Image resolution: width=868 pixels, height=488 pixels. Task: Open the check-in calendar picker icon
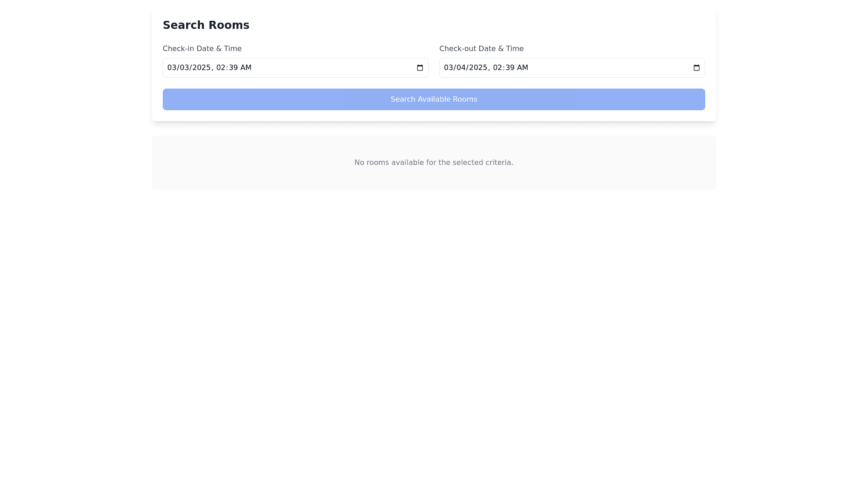(x=420, y=68)
